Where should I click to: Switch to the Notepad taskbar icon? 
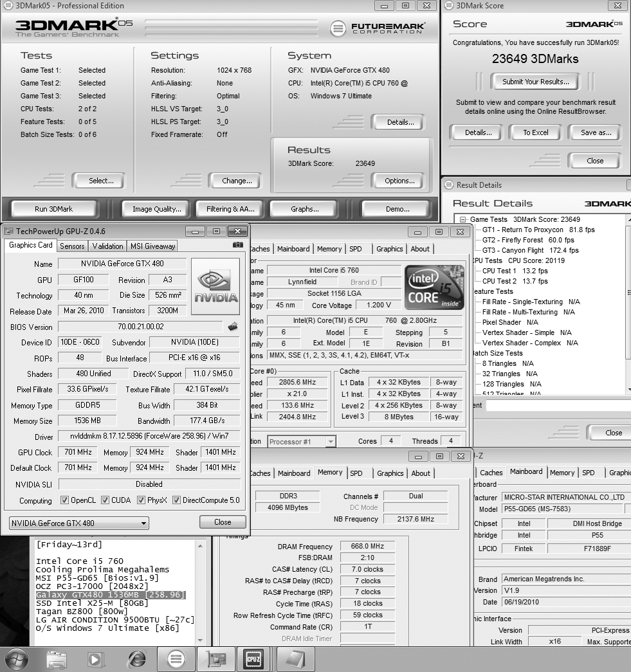point(295,659)
